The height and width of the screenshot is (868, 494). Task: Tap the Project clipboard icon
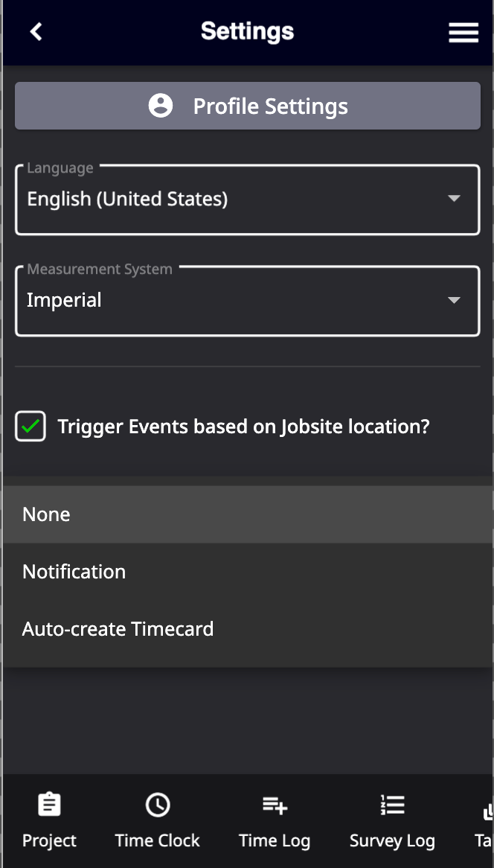coord(49,804)
